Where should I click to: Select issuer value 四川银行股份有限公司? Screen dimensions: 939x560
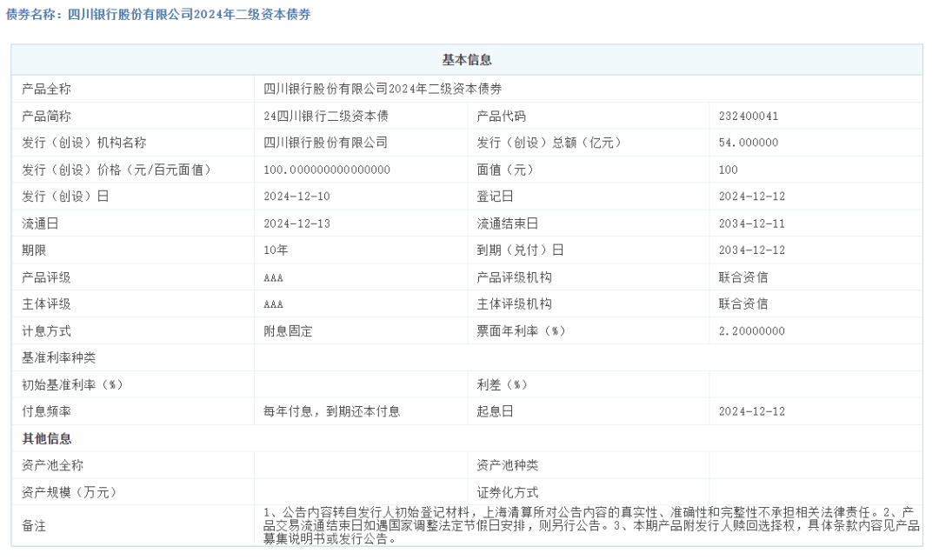point(326,143)
